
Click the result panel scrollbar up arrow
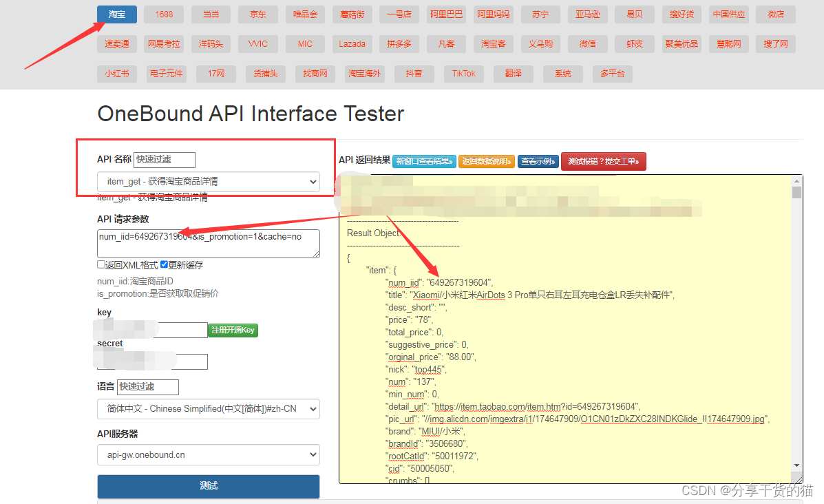(x=796, y=181)
